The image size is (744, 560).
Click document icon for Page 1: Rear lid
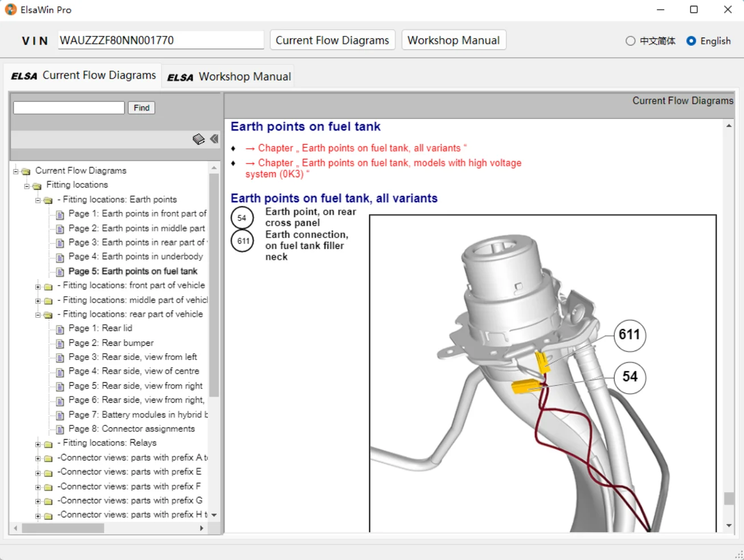pos(60,329)
